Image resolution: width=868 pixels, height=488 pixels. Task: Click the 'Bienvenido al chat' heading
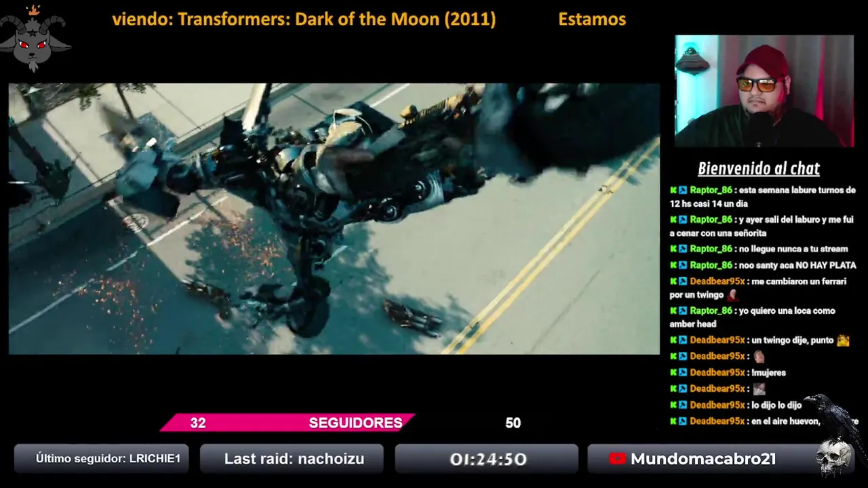tap(759, 169)
